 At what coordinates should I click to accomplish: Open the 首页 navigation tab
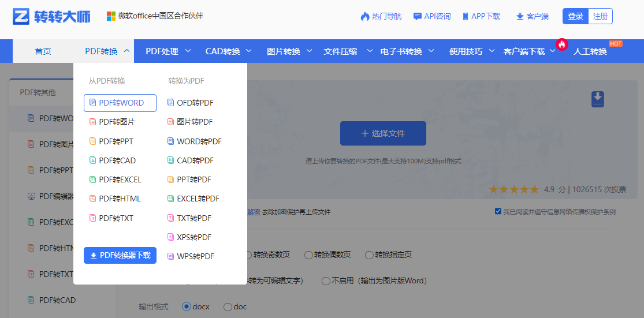tap(43, 51)
